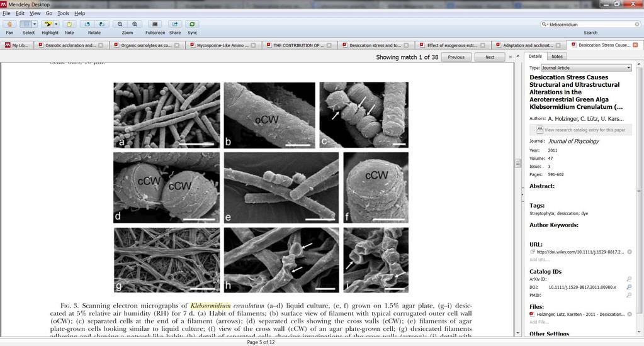Close the 'THE CONTRIBUTION OF' tab
The height and width of the screenshot is (346, 644).
click(x=330, y=45)
